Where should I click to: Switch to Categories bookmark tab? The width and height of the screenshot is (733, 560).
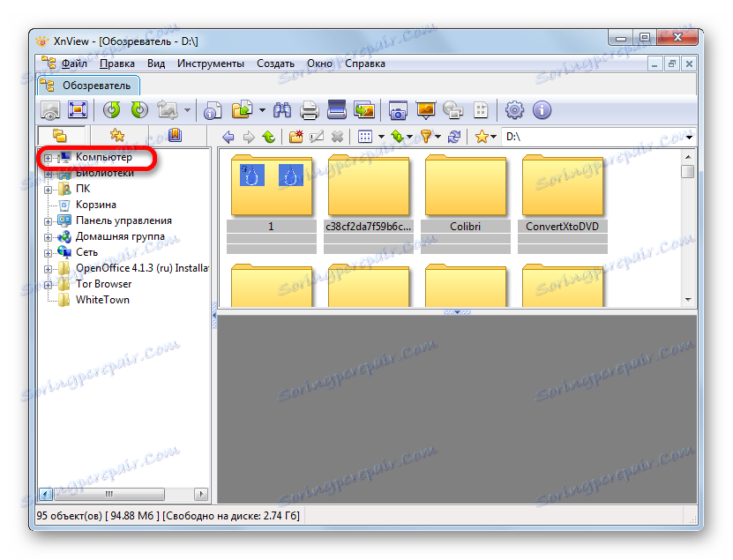coord(175,136)
